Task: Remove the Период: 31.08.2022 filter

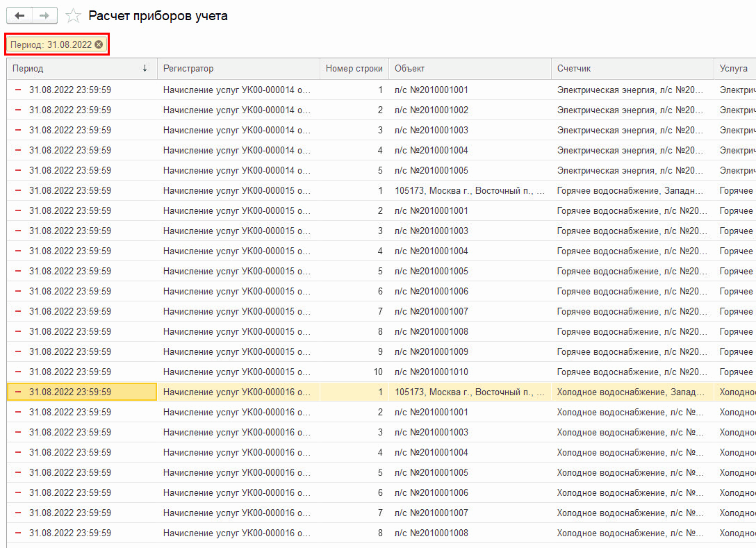Action: pyautogui.click(x=99, y=44)
